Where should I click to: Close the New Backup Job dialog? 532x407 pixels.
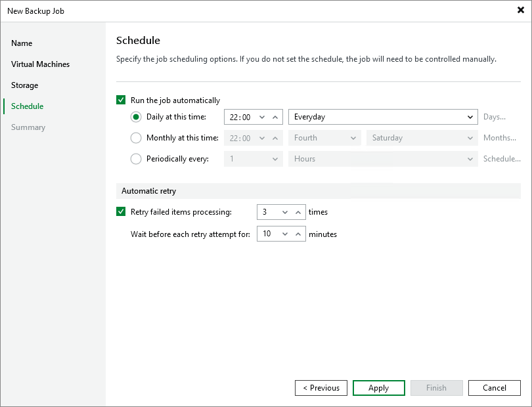point(520,11)
